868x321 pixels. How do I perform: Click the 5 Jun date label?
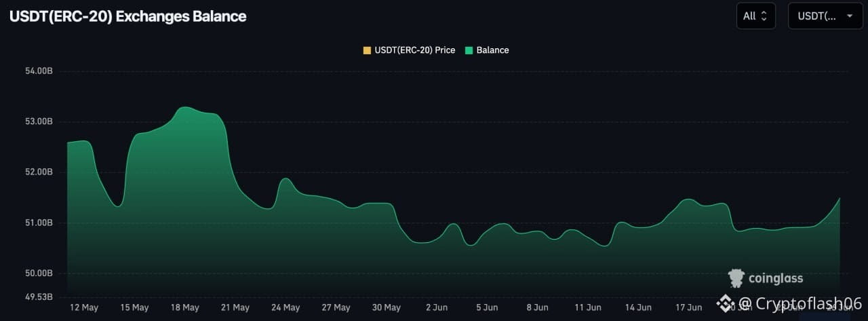tap(487, 307)
